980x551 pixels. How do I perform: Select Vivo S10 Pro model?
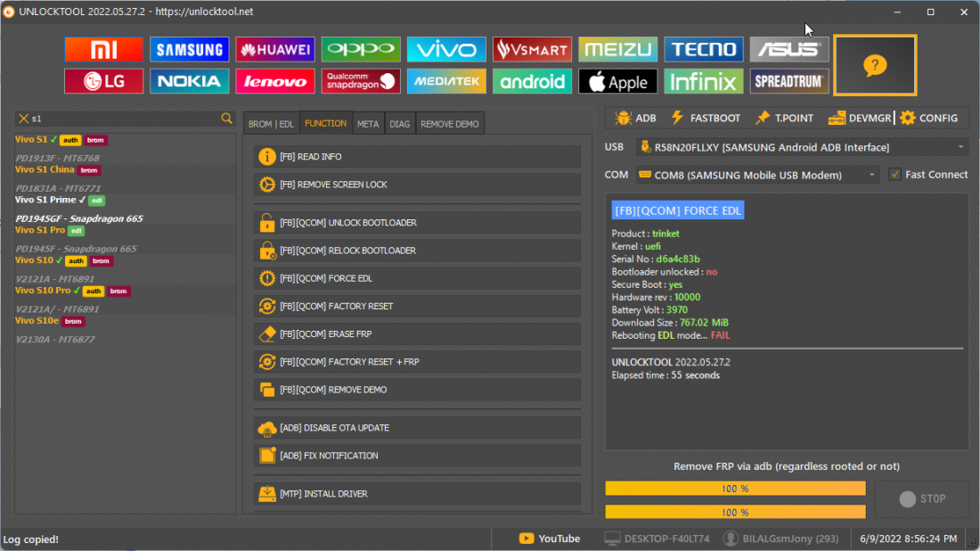[43, 290]
